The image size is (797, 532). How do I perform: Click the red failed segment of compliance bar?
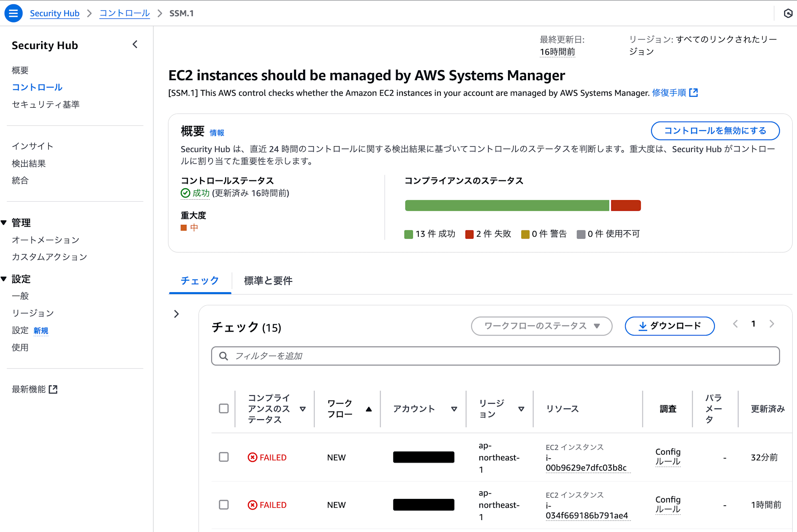[x=626, y=206]
